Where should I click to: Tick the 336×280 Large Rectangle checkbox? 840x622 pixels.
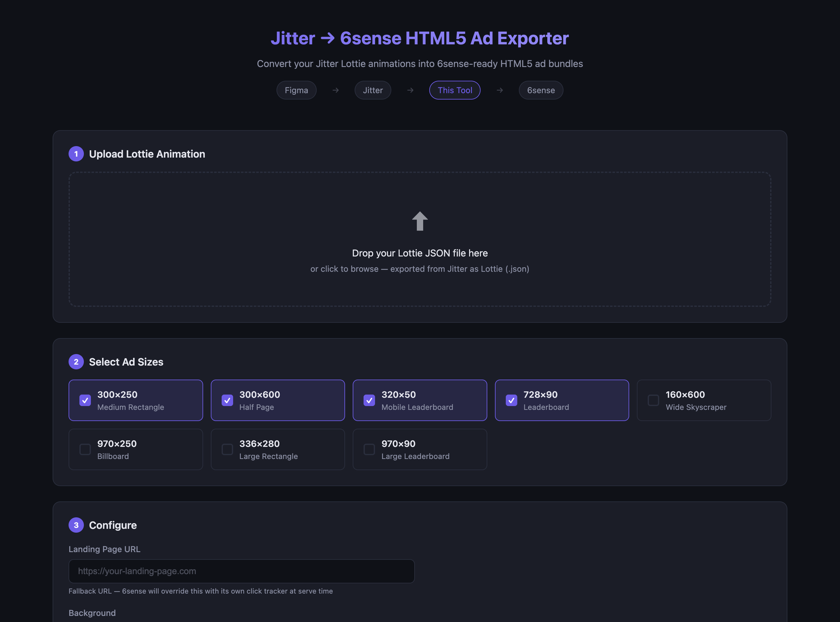(x=227, y=449)
